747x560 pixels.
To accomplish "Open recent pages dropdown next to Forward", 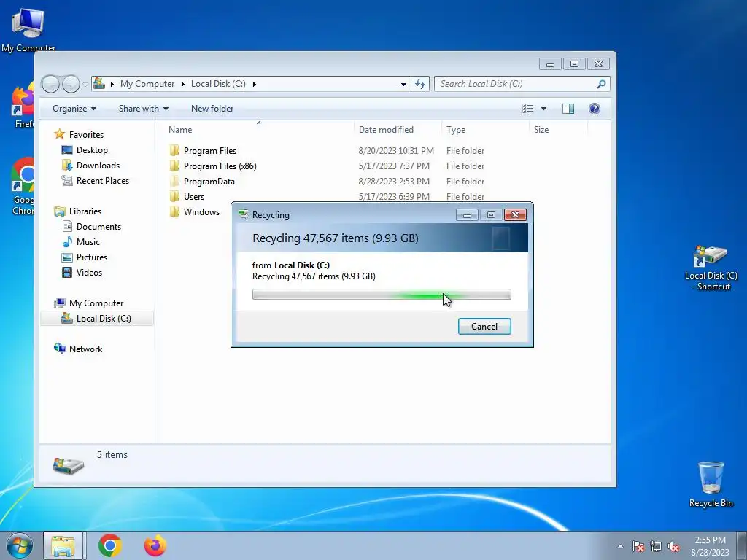I will pos(85,85).
